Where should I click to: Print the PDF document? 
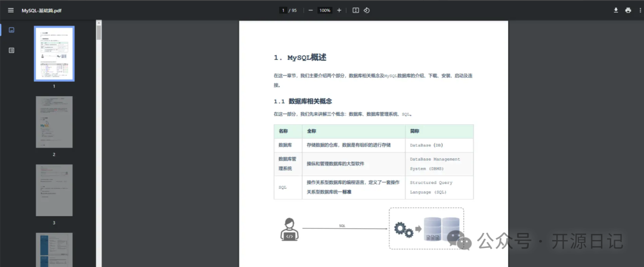point(628,10)
